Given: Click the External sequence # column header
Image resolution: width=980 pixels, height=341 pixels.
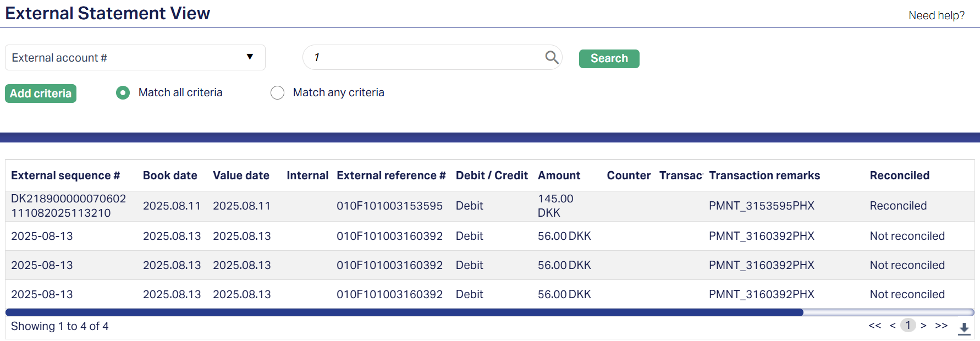Looking at the screenshot, I should point(65,175).
